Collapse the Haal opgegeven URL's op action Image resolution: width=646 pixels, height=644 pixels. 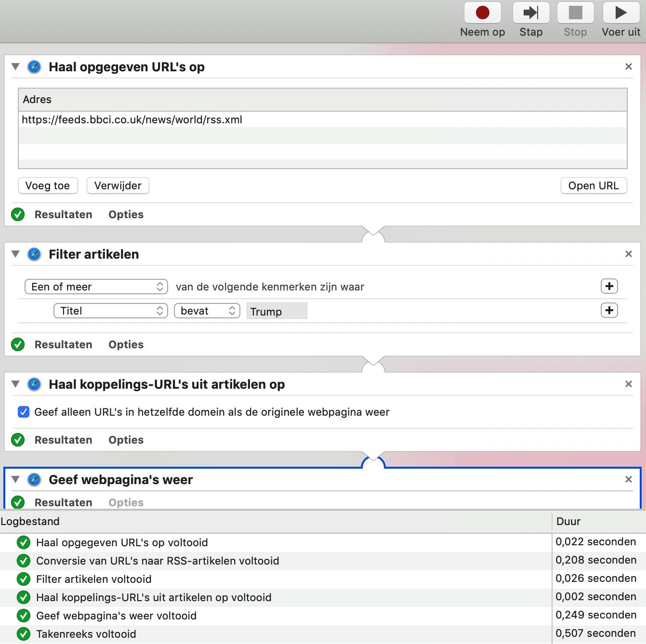15,67
